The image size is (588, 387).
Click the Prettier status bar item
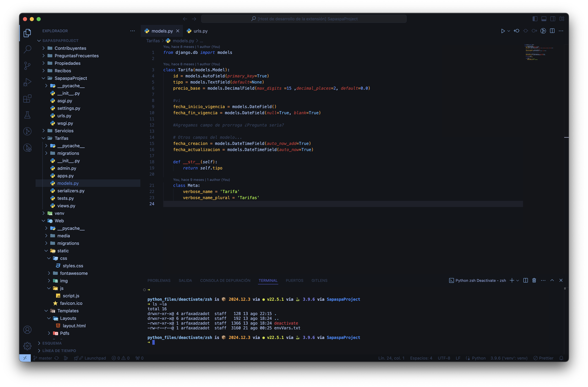coord(543,358)
